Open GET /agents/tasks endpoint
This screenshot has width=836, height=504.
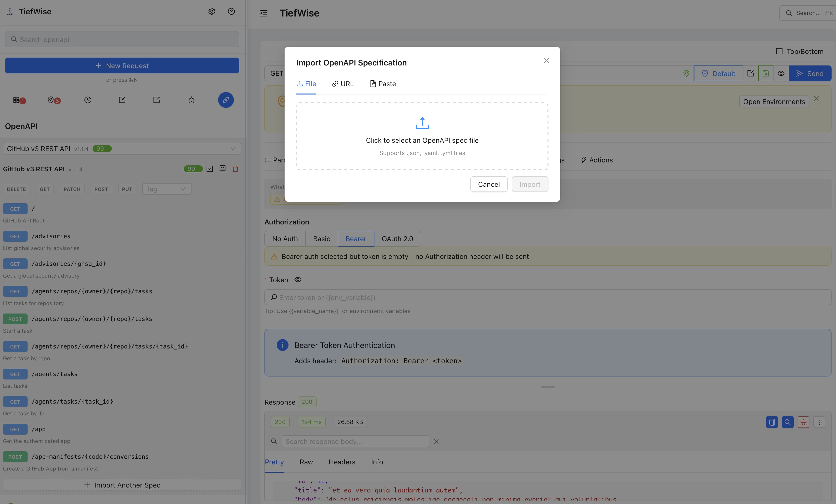122,379
